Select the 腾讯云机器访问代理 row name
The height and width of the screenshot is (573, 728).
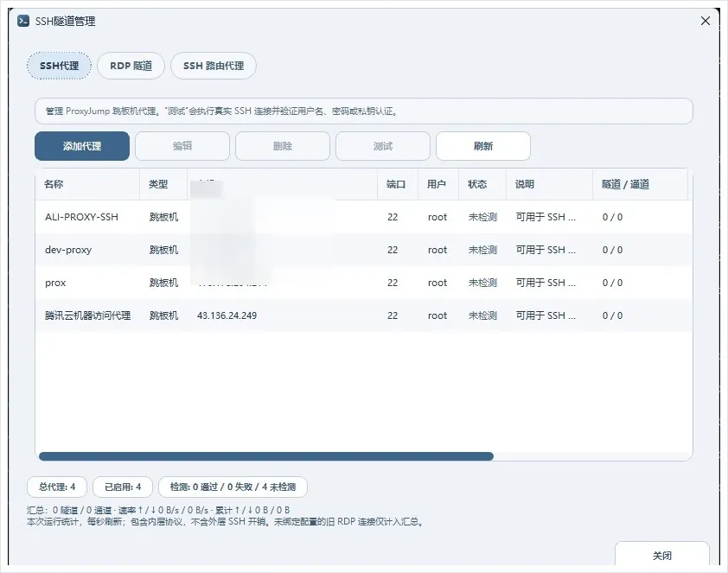pyautogui.click(x=87, y=315)
